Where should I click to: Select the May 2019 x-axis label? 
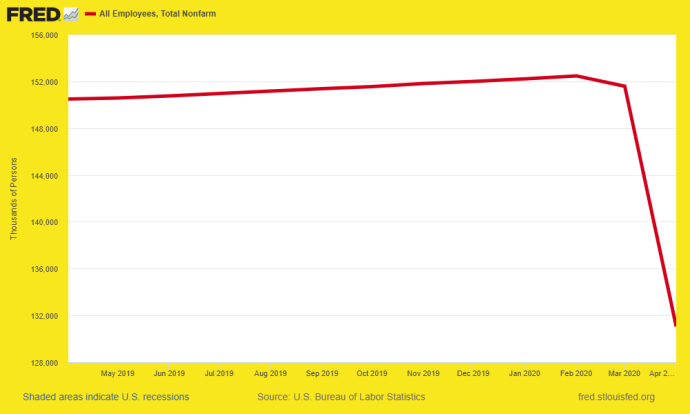tap(117, 374)
